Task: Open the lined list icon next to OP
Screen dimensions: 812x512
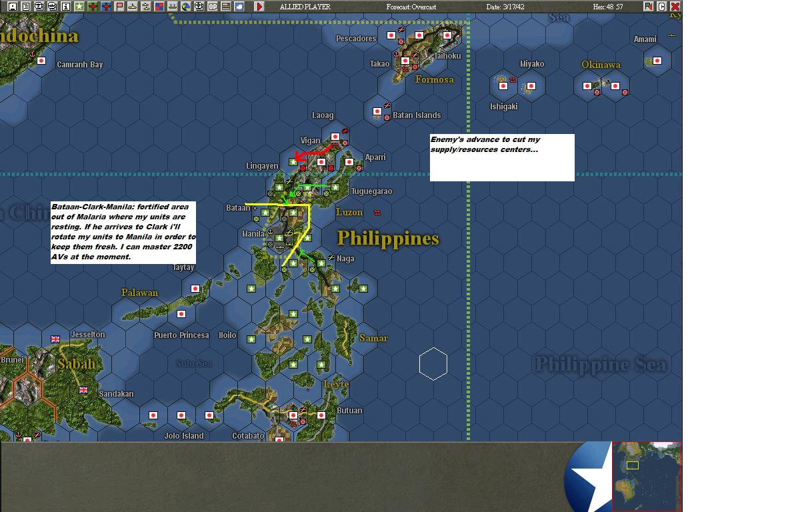Action: tap(226, 6)
